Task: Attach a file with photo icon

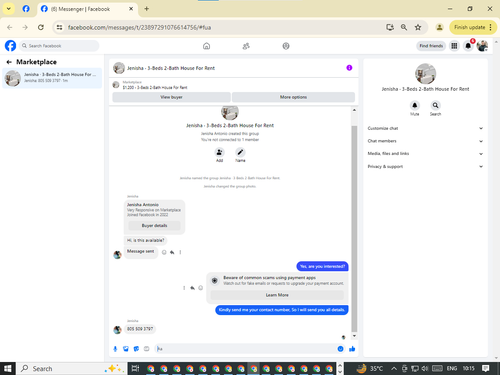Action: click(126, 349)
